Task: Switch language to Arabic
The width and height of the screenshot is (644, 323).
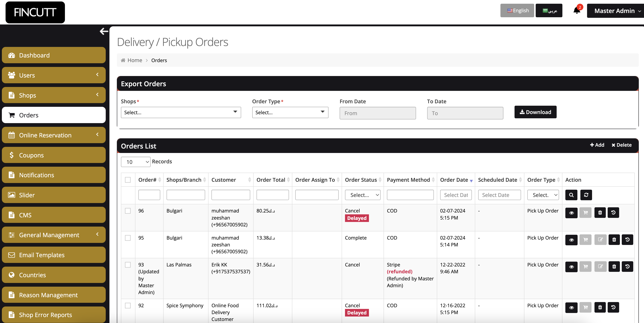Action: (x=549, y=11)
